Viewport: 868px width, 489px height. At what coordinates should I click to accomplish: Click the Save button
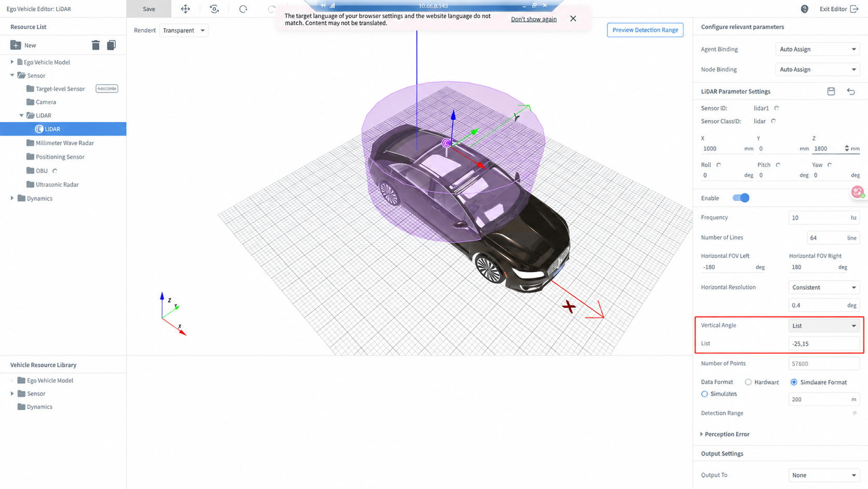pos(149,9)
